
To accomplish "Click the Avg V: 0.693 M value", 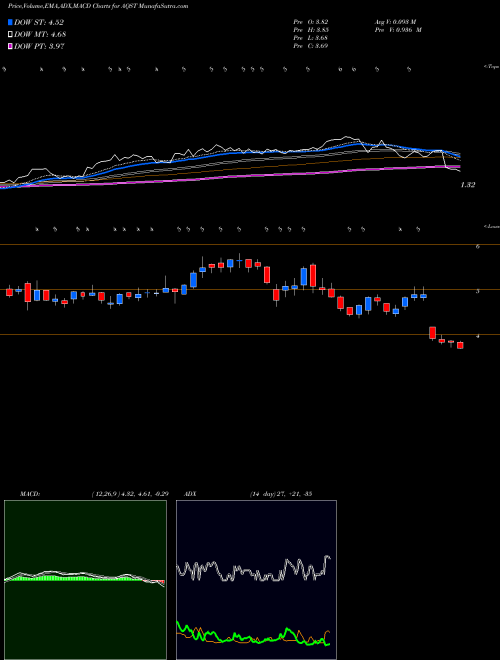I will (x=395, y=22).
